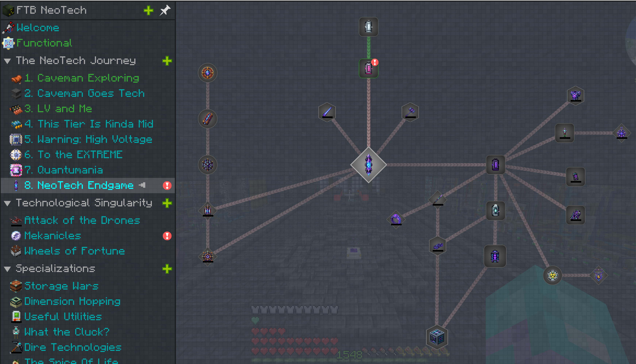Select the diamond orb quest at left column bottom

(207, 257)
